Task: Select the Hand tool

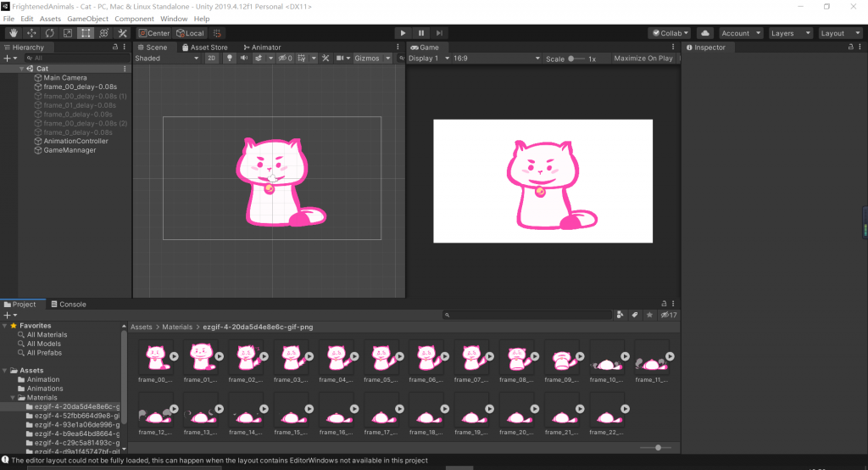Action: click(x=14, y=33)
